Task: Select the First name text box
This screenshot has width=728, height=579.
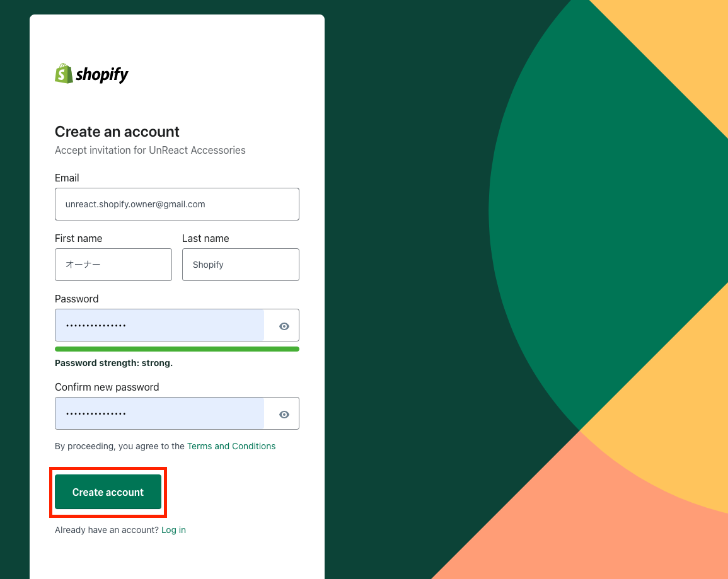Action: click(x=113, y=265)
